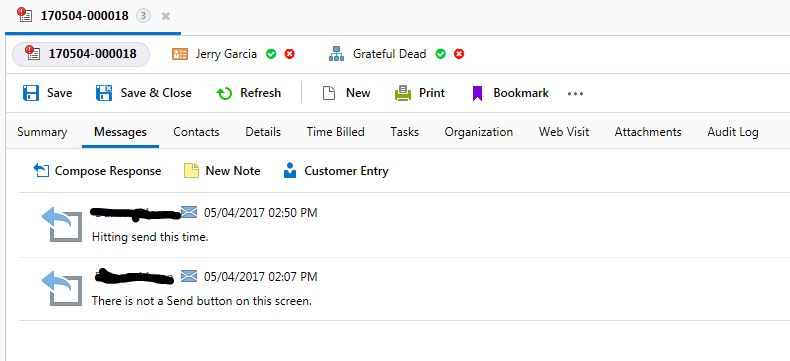
Task: Click the Save & Close icon
Action: tap(104, 93)
